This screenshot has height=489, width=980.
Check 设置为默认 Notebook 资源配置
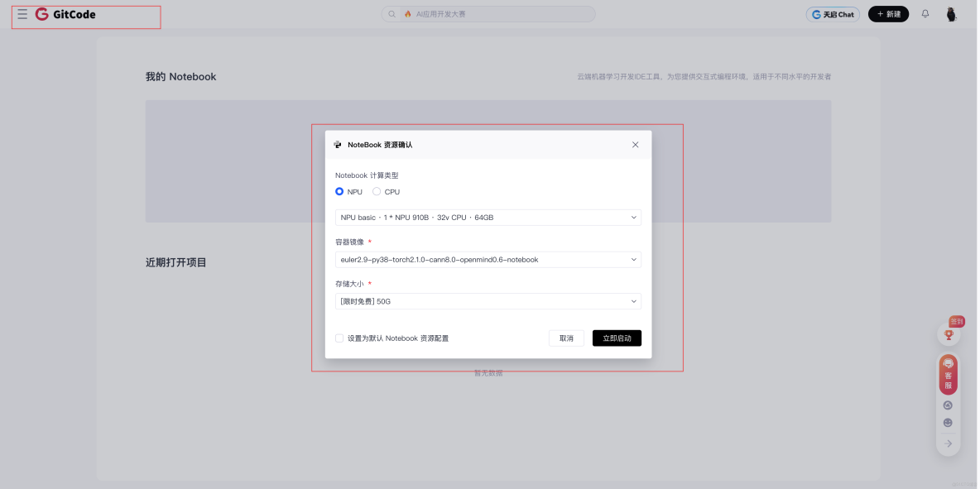click(339, 338)
